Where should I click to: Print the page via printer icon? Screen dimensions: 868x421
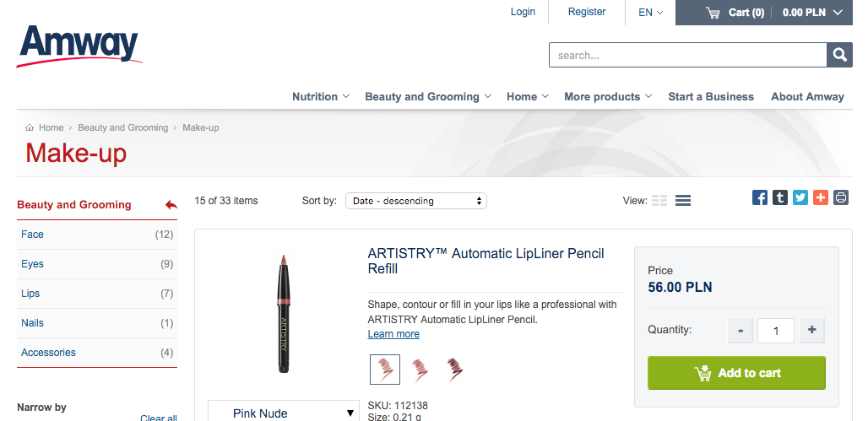pyautogui.click(x=841, y=197)
